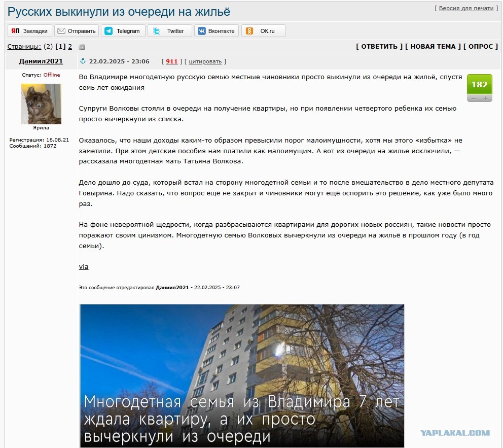
Task: Click the Страницы pagination link
Action: 24,47
